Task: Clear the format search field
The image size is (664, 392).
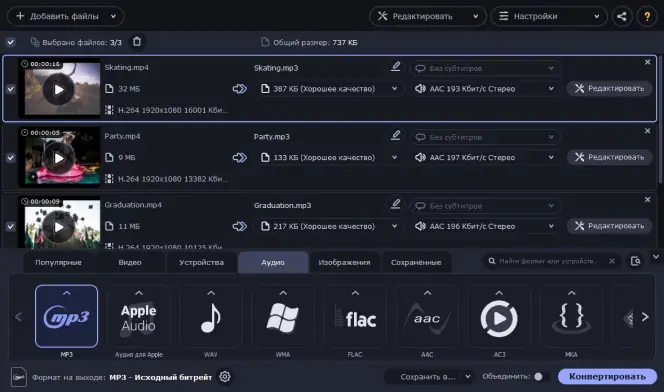Action: [612, 261]
